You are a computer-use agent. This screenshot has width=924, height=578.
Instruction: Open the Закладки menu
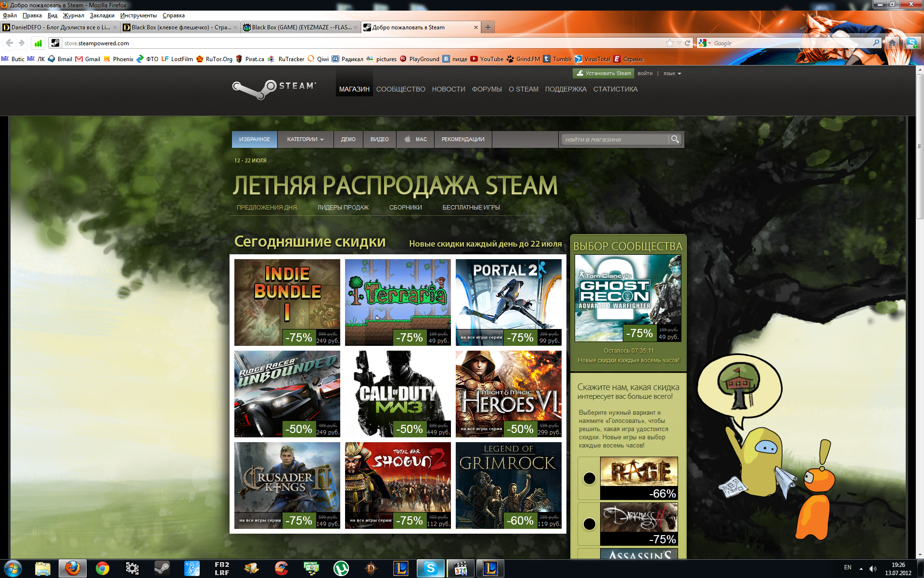(x=102, y=15)
